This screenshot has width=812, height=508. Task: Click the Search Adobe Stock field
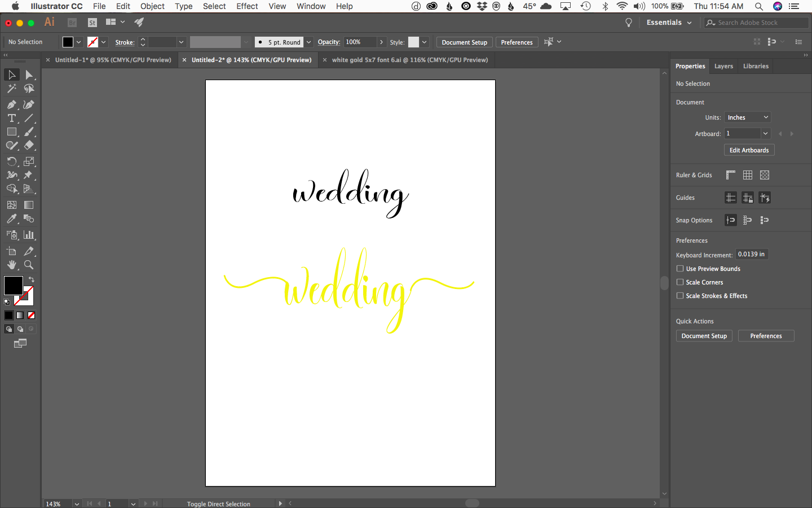pyautogui.click(x=756, y=23)
